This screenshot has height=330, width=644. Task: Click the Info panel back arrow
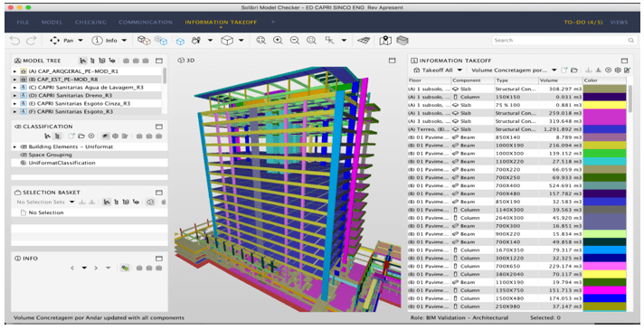click(x=72, y=268)
